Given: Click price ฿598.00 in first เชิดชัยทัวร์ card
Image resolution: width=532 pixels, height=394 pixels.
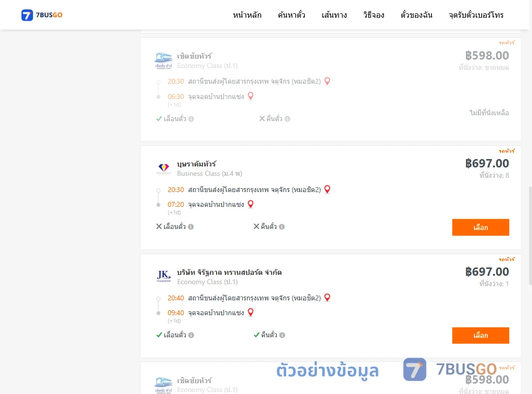Looking at the screenshot, I should click(487, 55).
